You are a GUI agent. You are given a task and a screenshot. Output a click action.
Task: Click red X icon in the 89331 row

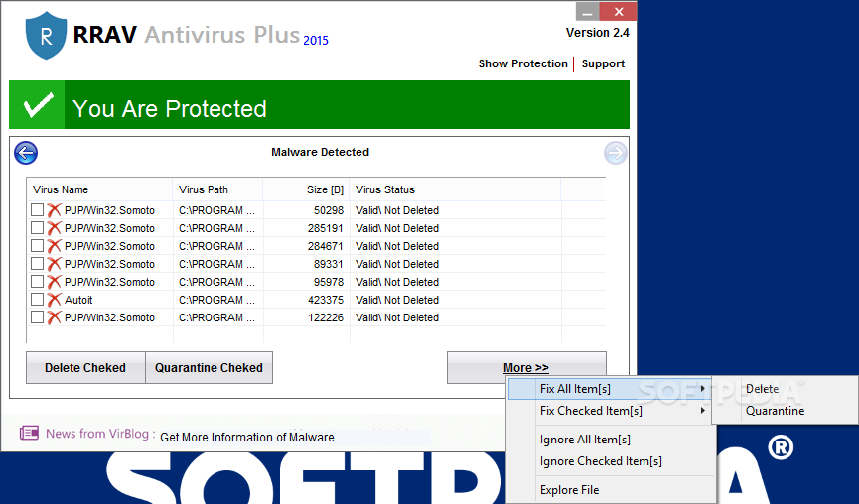click(x=54, y=264)
